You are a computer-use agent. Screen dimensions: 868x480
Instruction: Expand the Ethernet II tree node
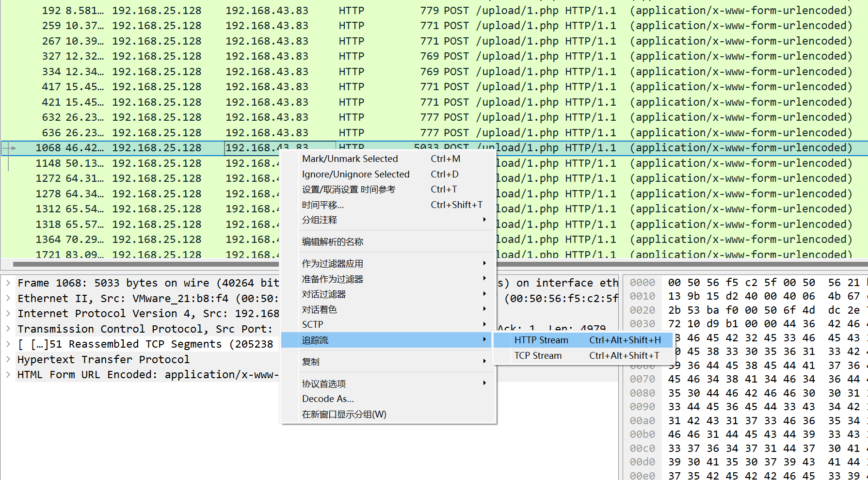coord(8,298)
